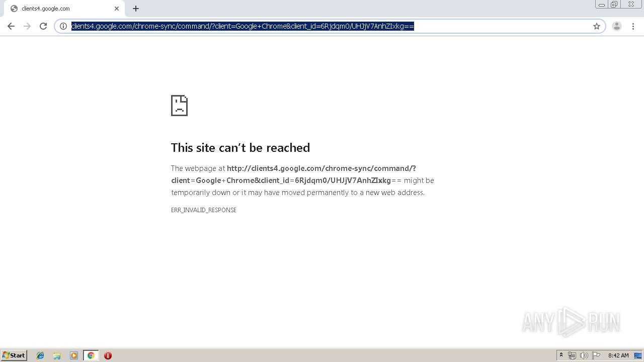The image size is (644, 362).
Task: Launch Internet Explorer from the taskbar
Action: (40, 355)
